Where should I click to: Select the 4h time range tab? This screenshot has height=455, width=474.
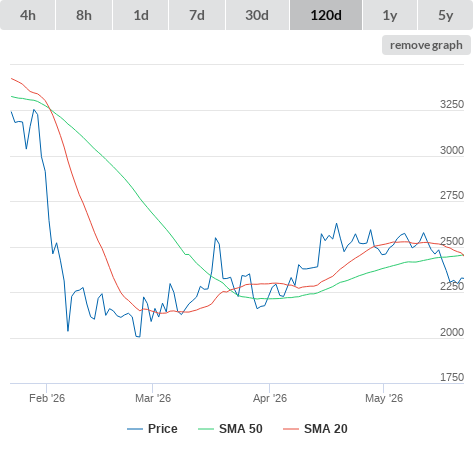point(28,15)
